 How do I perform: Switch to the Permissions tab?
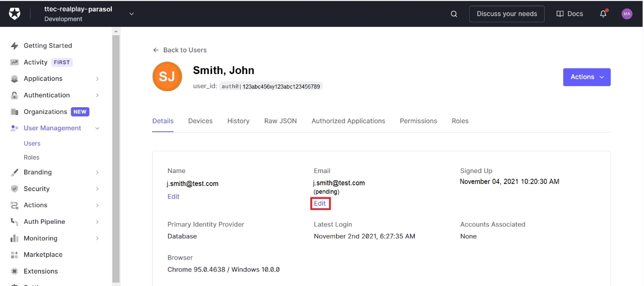[x=418, y=121]
